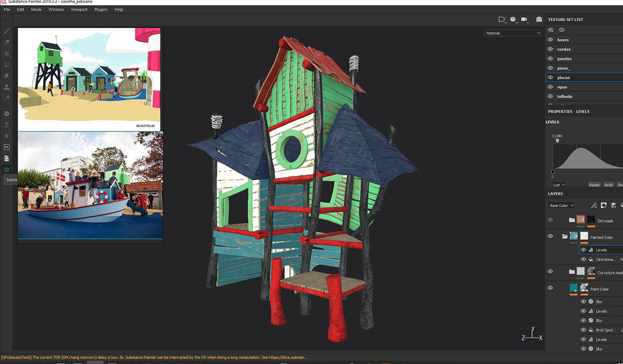Viewport: 623px width, 364px height.
Task: Select the Paint brush tool
Action: 7,31
